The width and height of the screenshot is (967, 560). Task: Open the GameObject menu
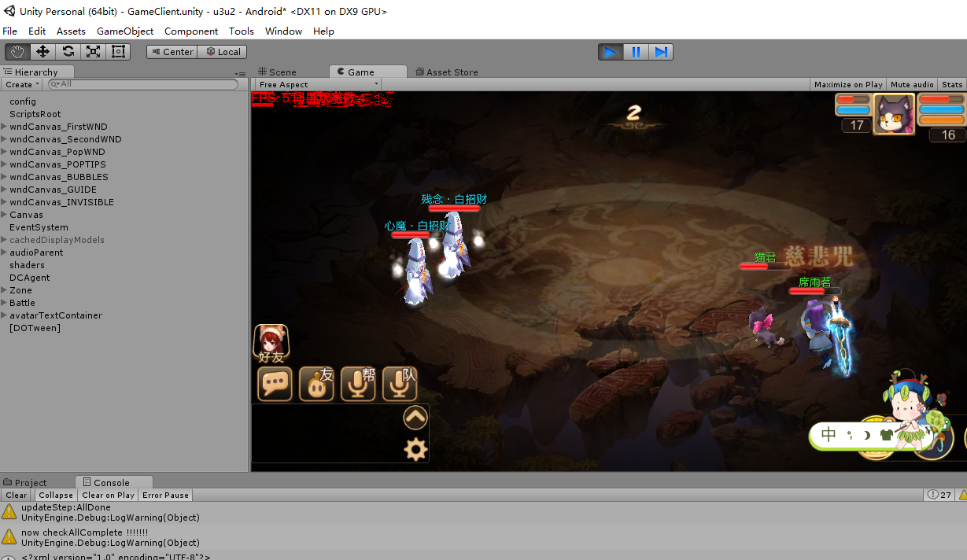125,31
